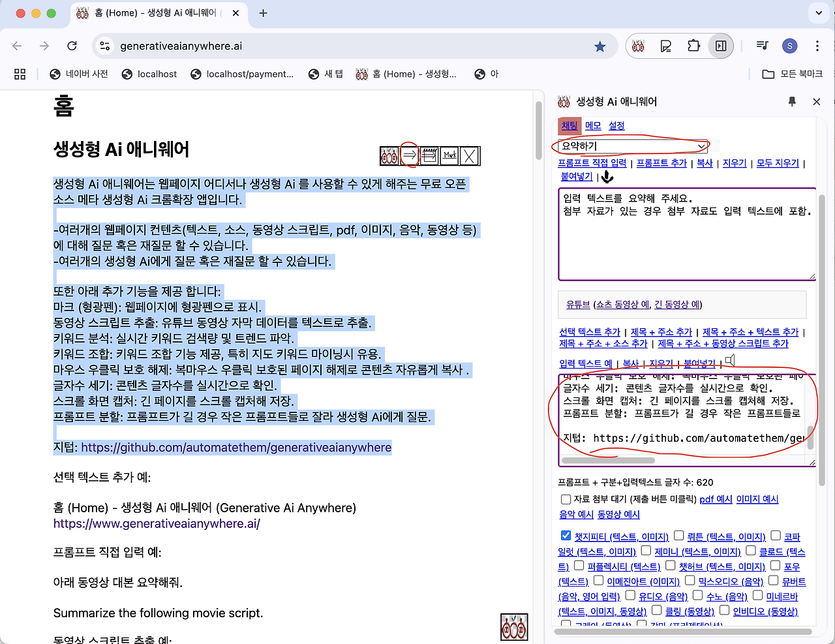The image size is (835, 644).
Task: Check the 믹스오디오 checkbox
Action: pos(690,580)
